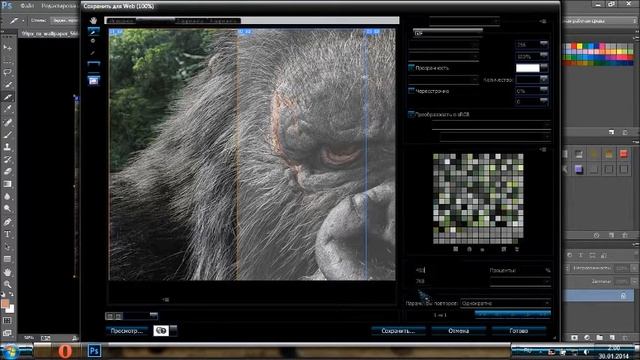Viewport: 640px width, 360px height.
Task: Select the Dodge tool
Action: (7, 209)
